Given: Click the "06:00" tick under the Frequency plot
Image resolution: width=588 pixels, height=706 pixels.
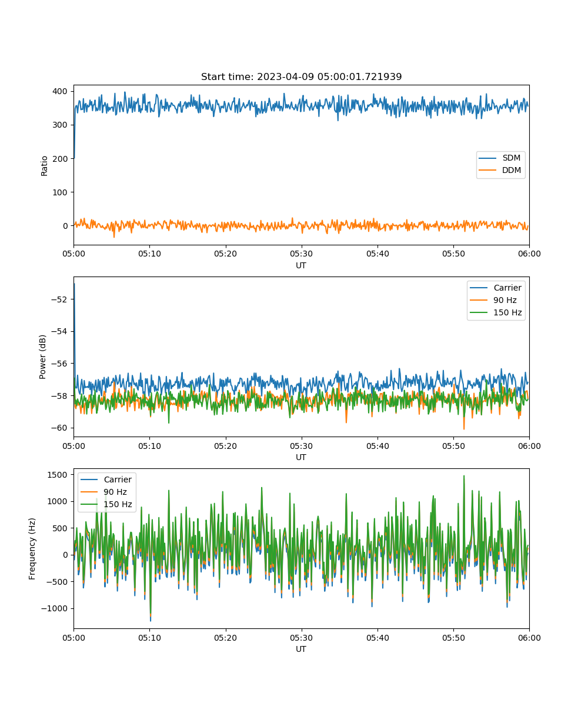Looking at the screenshot, I should [x=529, y=638].
